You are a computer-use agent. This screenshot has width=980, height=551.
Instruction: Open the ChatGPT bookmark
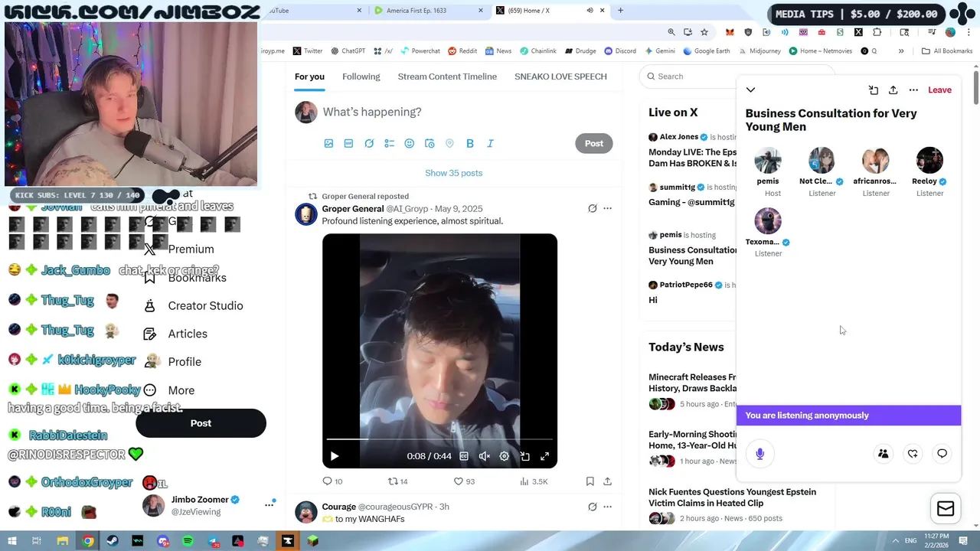[348, 51]
